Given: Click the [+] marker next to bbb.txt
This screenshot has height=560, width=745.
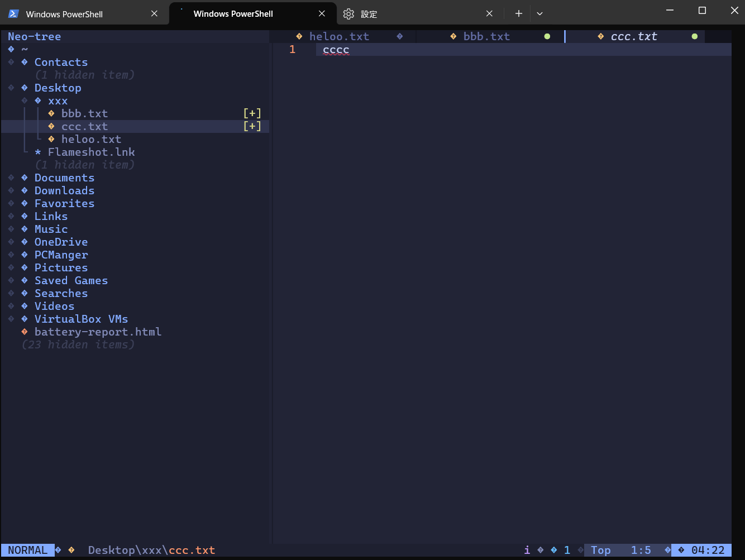Looking at the screenshot, I should click(252, 113).
